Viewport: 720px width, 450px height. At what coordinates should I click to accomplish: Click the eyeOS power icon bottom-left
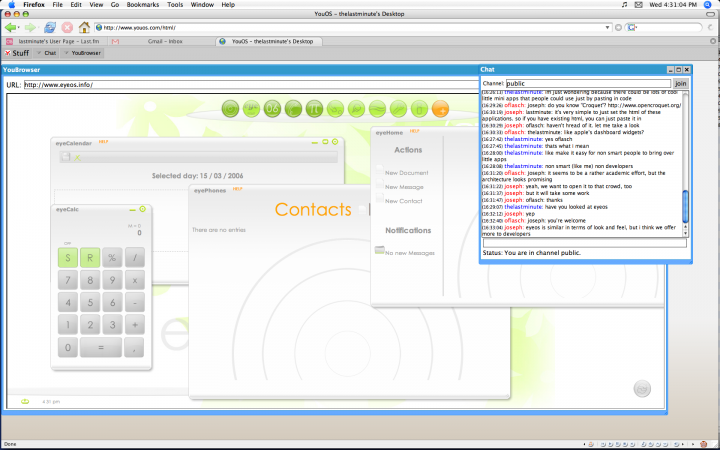[x=25, y=401]
